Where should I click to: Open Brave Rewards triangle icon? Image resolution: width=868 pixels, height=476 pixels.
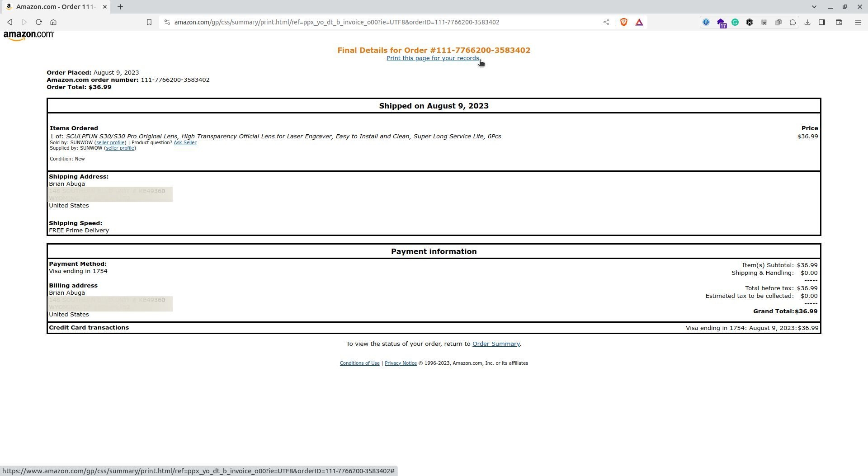639,22
